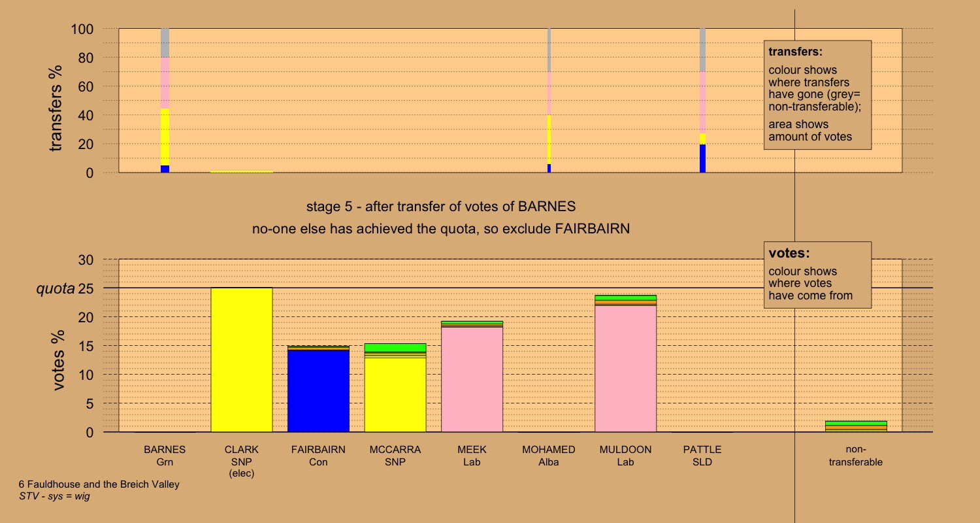
Task: Select MEEK's pink votes bar
Action: click(x=472, y=379)
